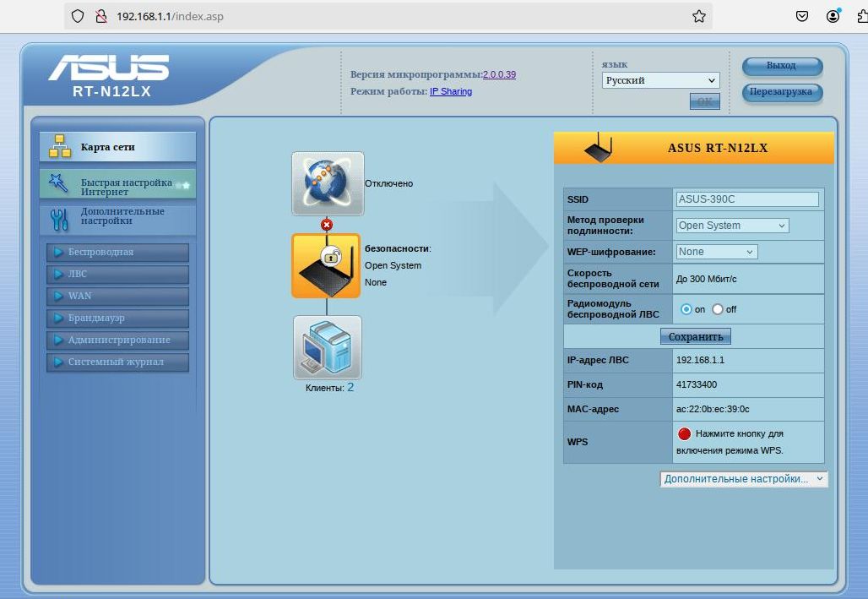Viewport: 868px width, 599px height.
Task: Click the OK language button
Action: 705,101
